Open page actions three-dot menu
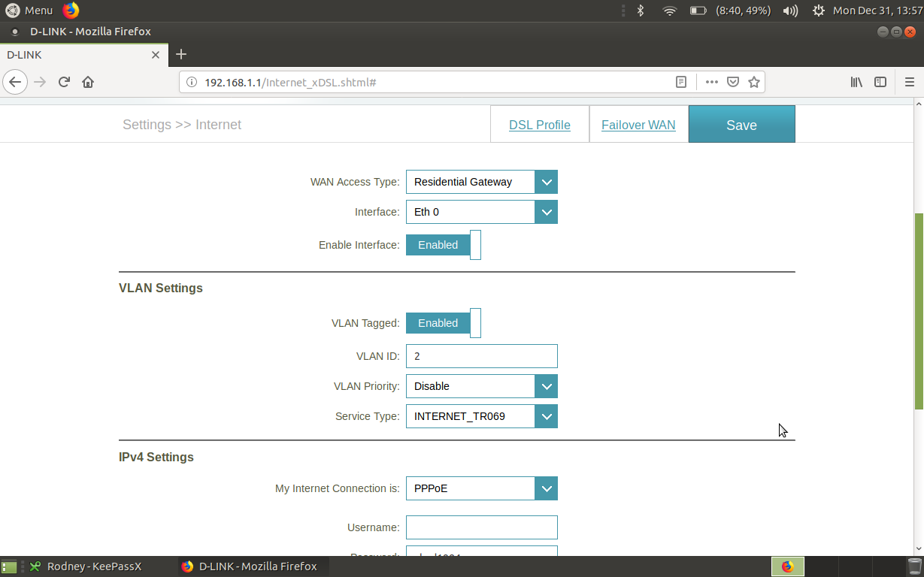The width and height of the screenshot is (924, 577). [x=711, y=82]
